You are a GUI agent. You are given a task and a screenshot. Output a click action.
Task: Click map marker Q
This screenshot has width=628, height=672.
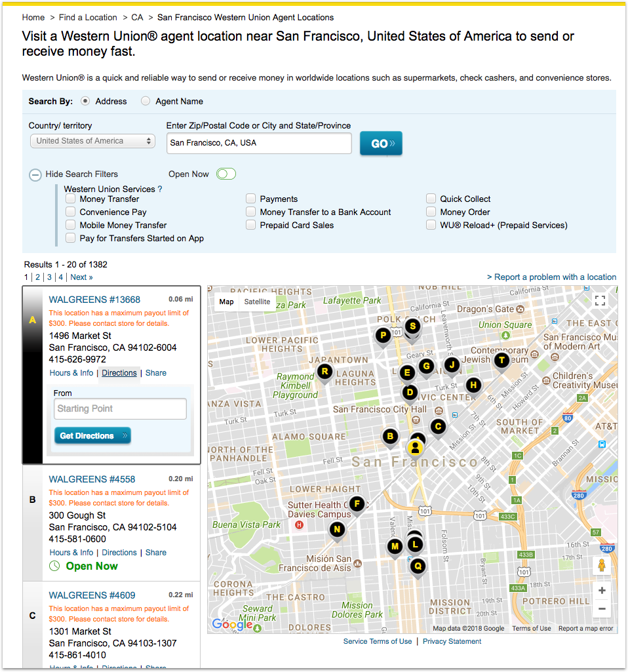click(x=418, y=566)
